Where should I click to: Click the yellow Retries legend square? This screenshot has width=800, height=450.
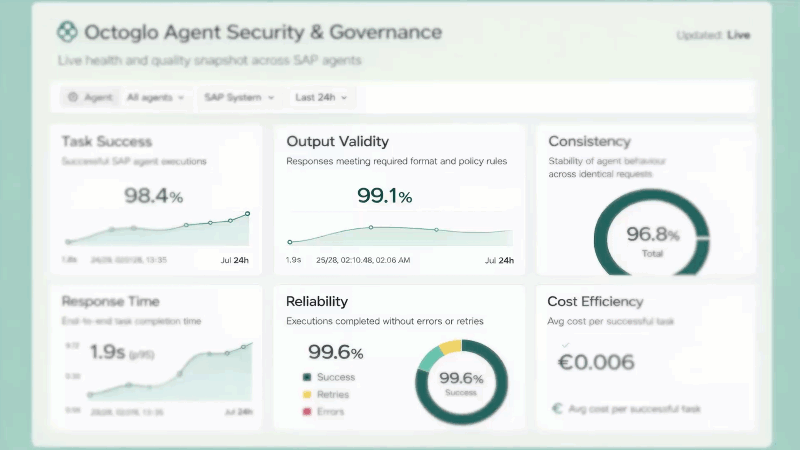pos(307,394)
